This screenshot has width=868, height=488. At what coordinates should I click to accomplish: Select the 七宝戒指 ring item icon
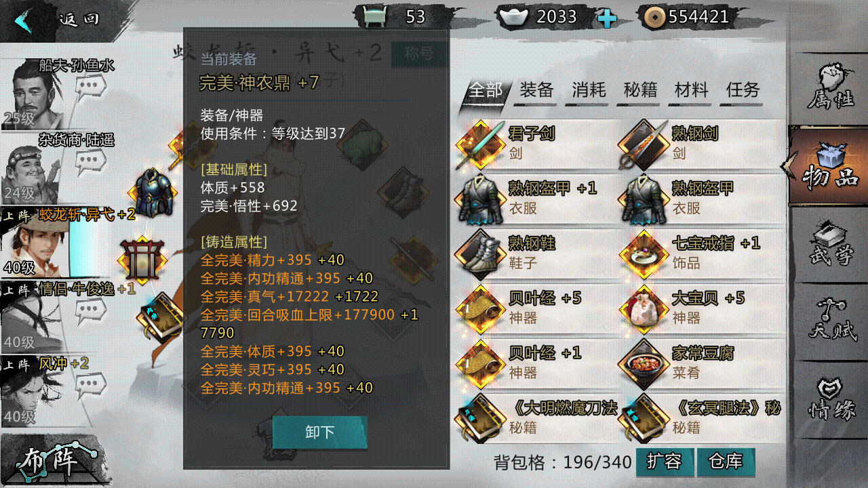pyautogui.click(x=642, y=253)
